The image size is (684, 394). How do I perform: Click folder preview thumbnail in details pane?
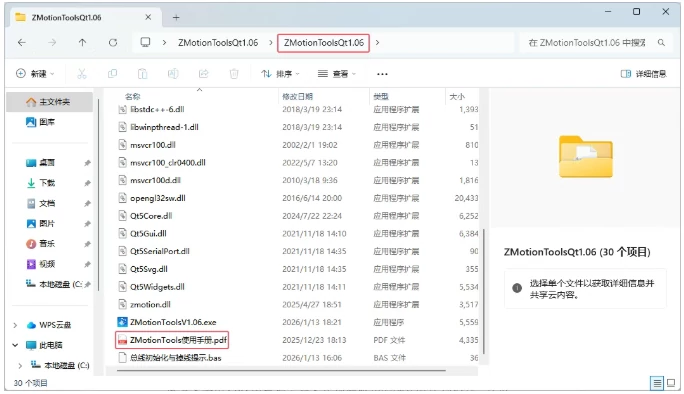[x=586, y=157]
